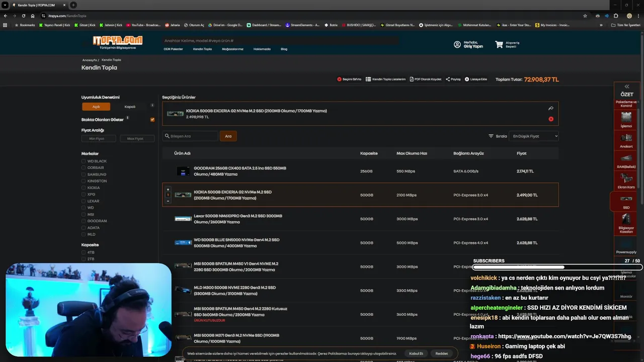Open Hakkımızda menu item
Viewport: 644px width, 362px height.
(262, 49)
